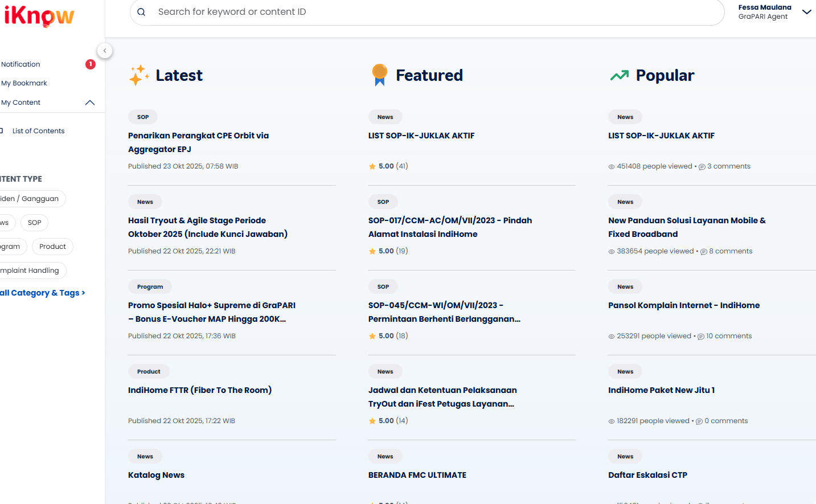Click the Popular trending arrow icon

point(619,75)
